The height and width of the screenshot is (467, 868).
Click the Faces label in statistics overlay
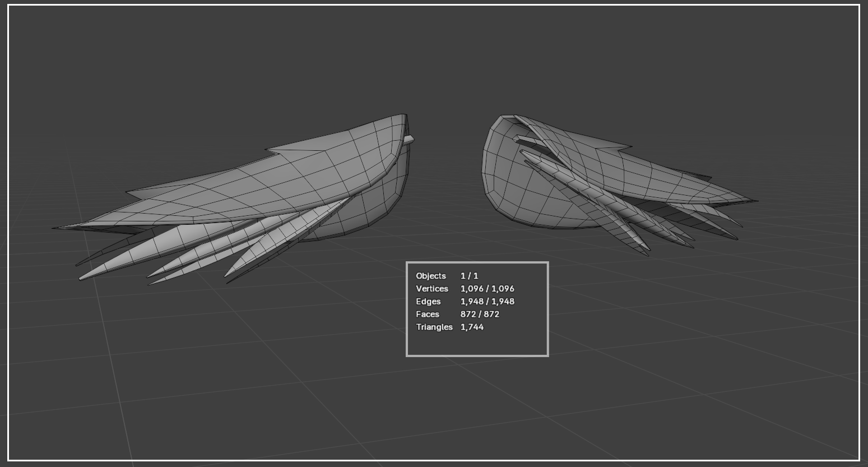428,315
